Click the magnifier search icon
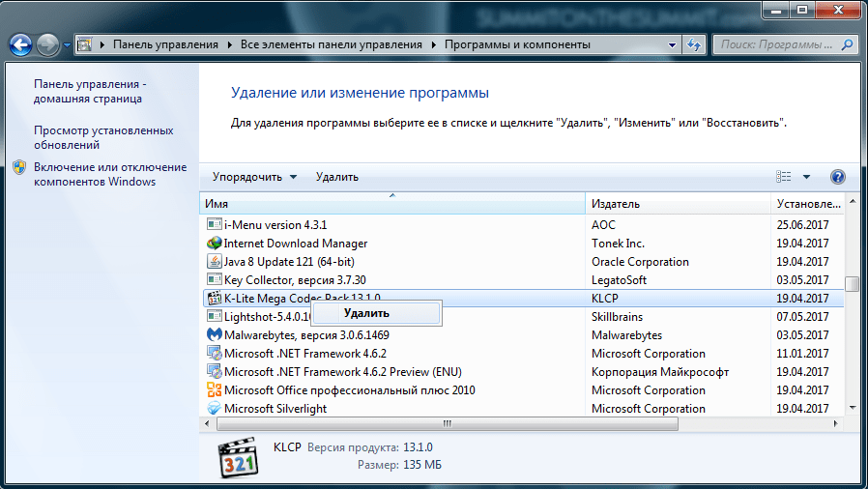Screen dimensions: 868x489 [847, 44]
